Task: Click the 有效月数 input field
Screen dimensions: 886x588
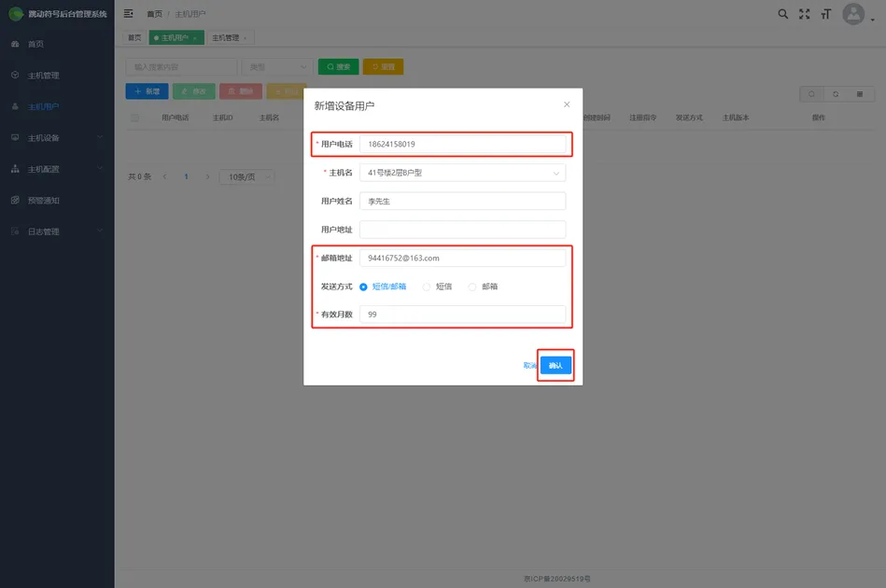Action: [462, 314]
